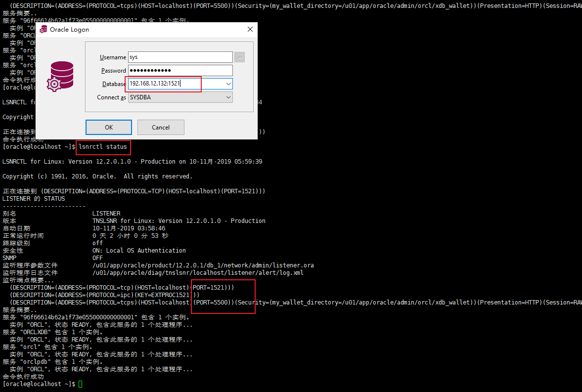The width and height of the screenshot is (582, 392).
Task: Dismiss the dialog with Cancel button
Action: 161,128
